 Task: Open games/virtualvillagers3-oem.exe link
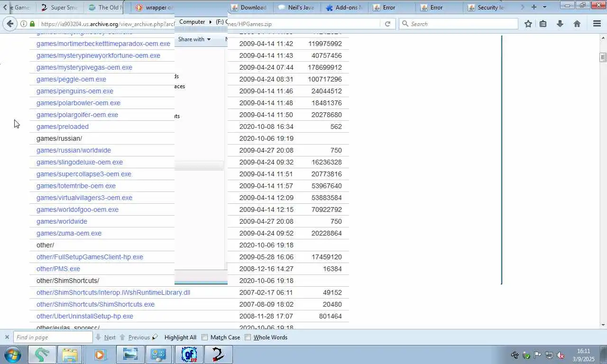[84, 198]
